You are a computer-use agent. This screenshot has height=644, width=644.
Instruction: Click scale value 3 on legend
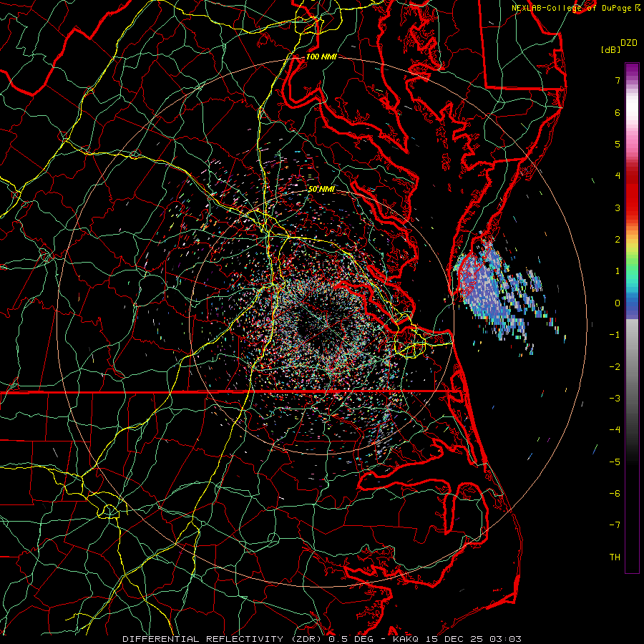point(618,208)
